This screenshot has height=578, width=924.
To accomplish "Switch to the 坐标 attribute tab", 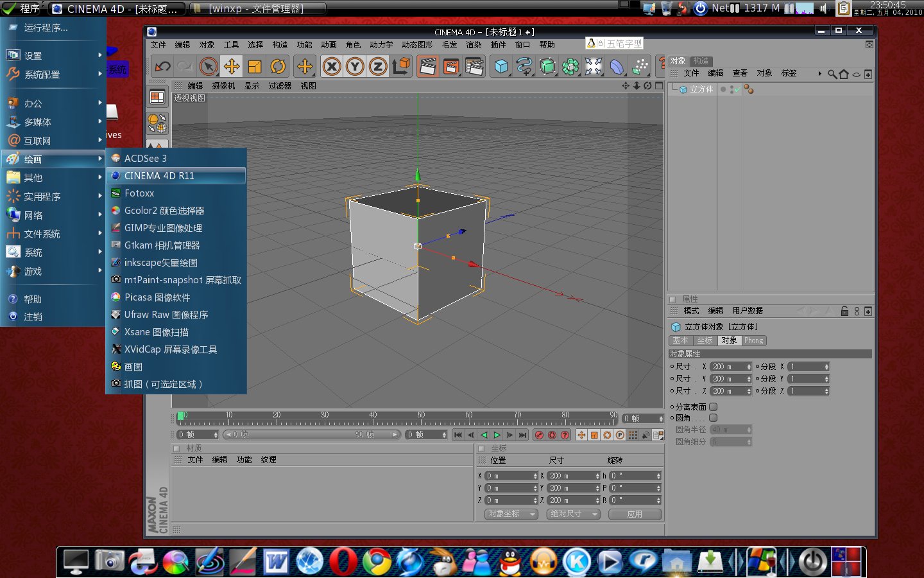I will [x=705, y=341].
